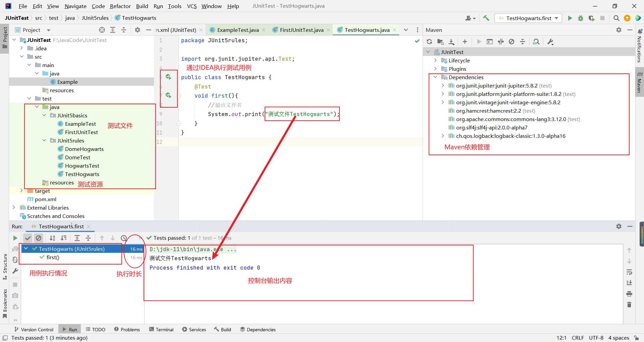
Task: Click run gutter icon beside TestHogwarts class
Action: click(x=168, y=77)
